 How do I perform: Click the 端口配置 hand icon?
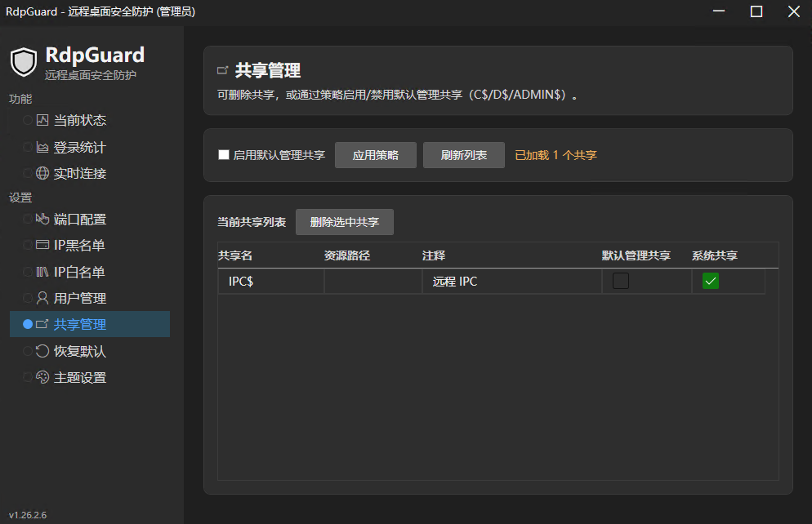[x=42, y=219]
